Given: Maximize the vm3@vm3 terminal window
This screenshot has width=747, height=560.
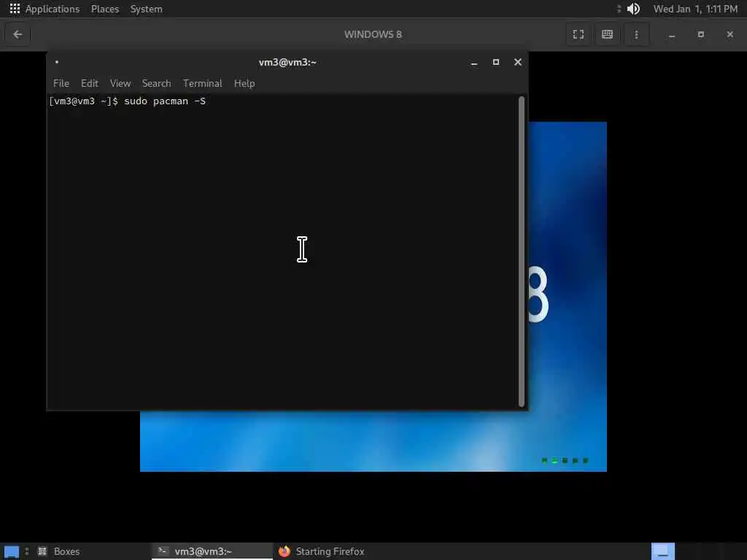Looking at the screenshot, I should coord(496,63).
